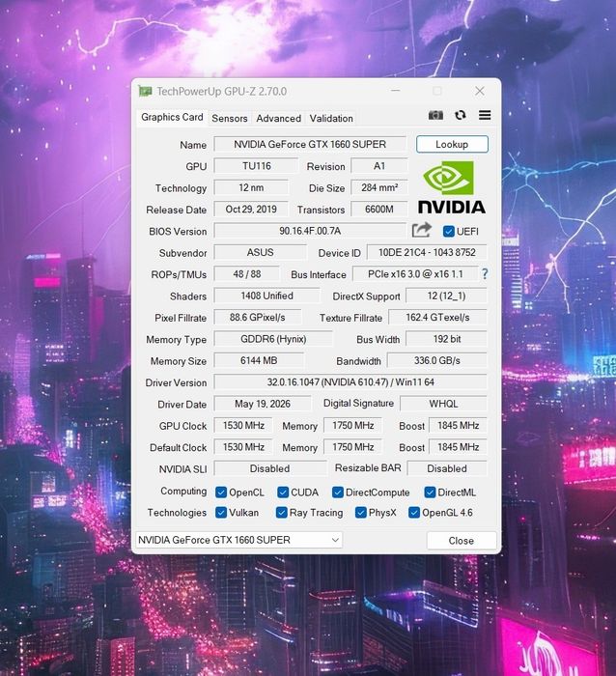Click the GPU Clock value 1530 MHz
616x676 pixels.
point(243,425)
